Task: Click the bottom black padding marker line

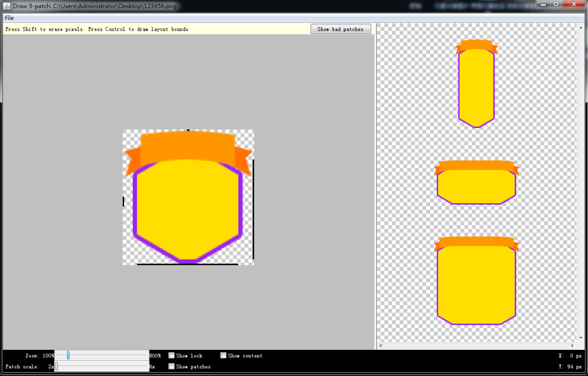Action: pos(187,264)
